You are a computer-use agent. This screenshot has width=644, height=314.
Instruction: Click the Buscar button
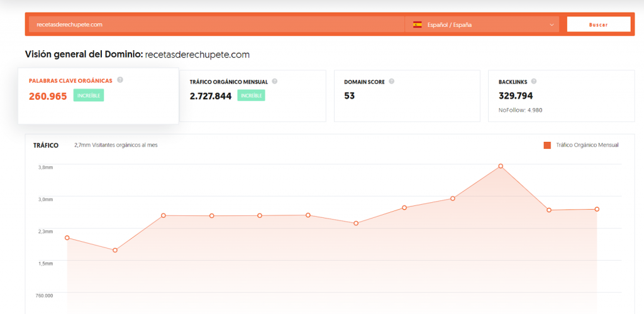599,24
